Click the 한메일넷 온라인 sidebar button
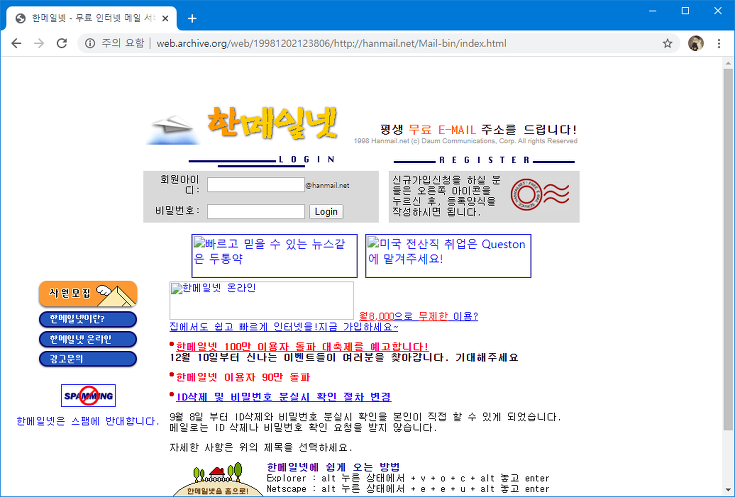The width and height of the screenshot is (735, 497). pos(88,339)
